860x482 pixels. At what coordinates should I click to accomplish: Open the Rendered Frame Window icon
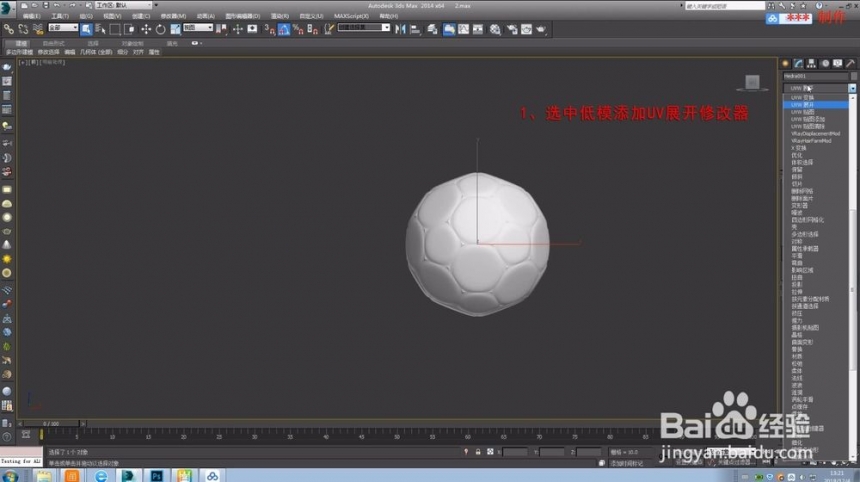pos(526,29)
